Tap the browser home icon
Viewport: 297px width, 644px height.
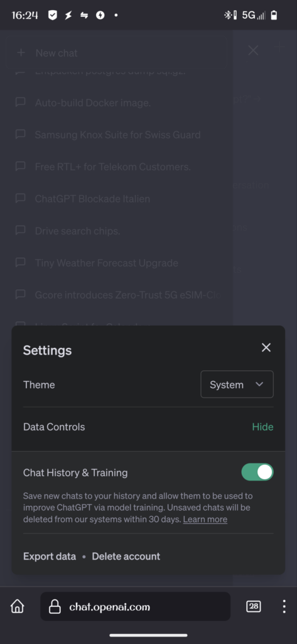17,606
